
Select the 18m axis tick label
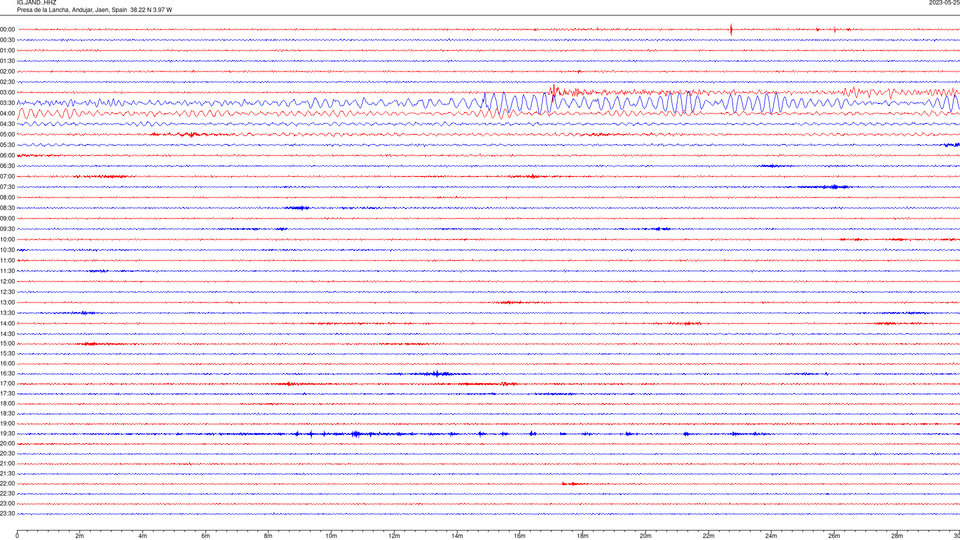pyautogui.click(x=583, y=536)
